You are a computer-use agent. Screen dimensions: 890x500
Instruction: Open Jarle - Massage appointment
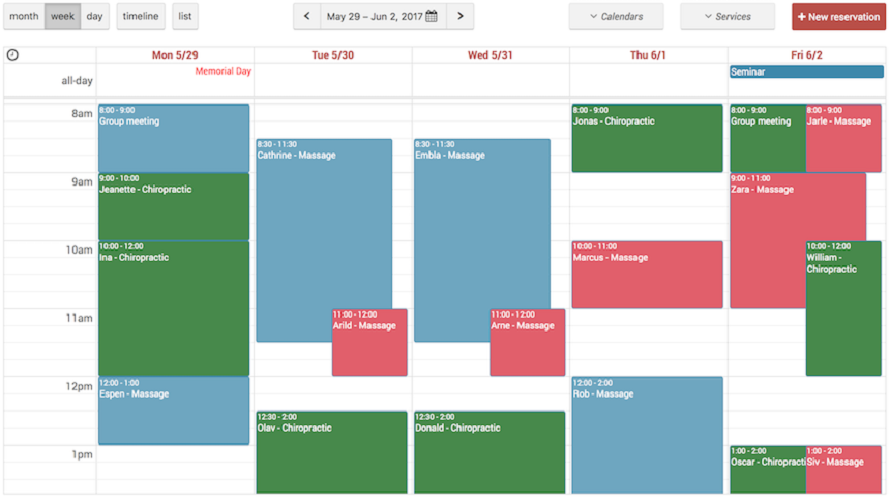(843, 138)
